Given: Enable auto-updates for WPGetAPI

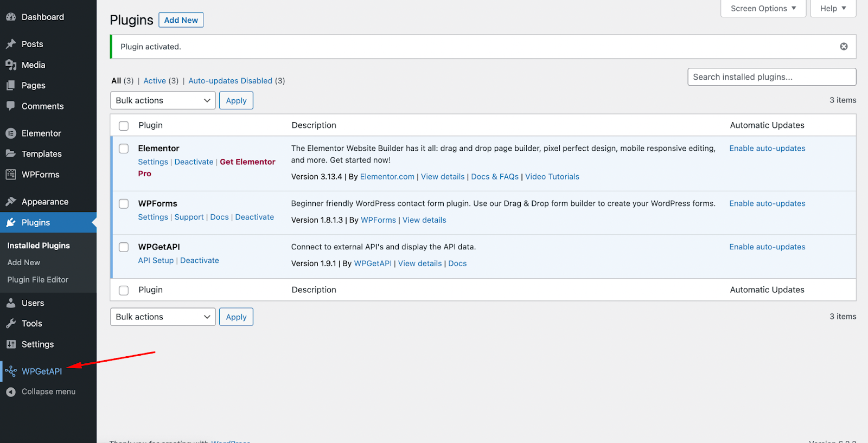Looking at the screenshot, I should (x=767, y=247).
